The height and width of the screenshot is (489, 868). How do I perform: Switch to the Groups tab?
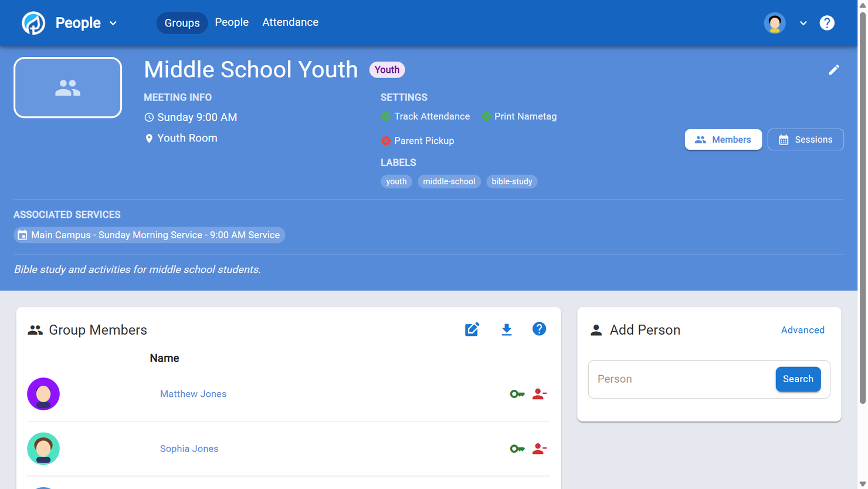[x=182, y=23]
